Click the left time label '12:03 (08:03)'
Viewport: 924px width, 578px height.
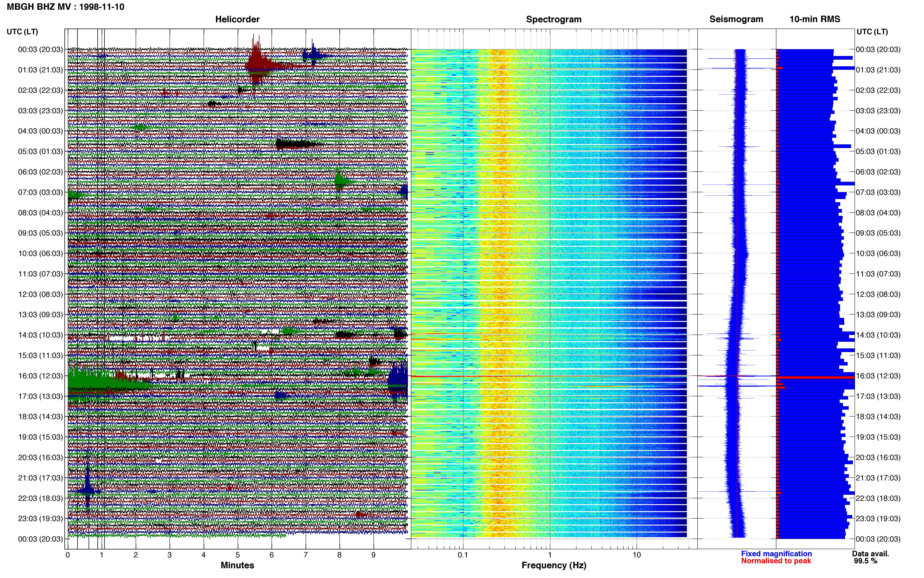coord(41,294)
